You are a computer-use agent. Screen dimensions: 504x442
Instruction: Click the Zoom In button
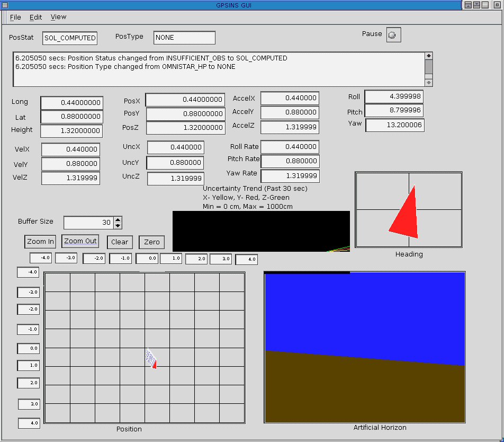click(x=40, y=242)
